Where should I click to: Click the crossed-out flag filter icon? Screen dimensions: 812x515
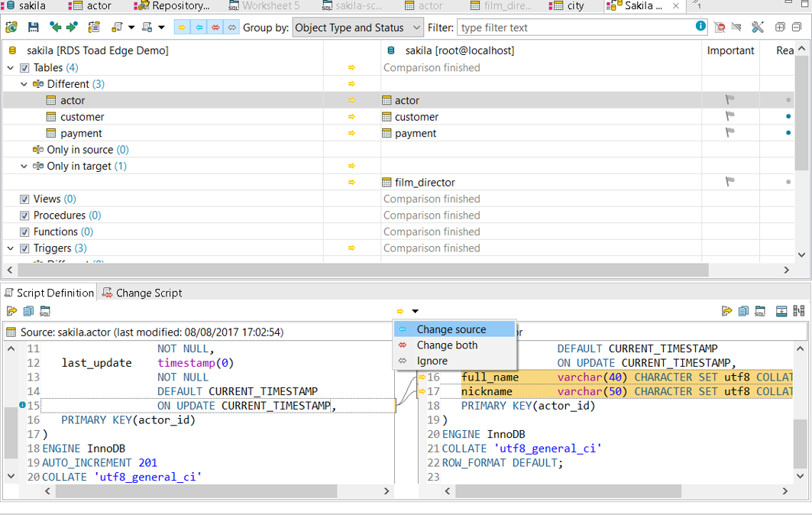click(736, 27)
